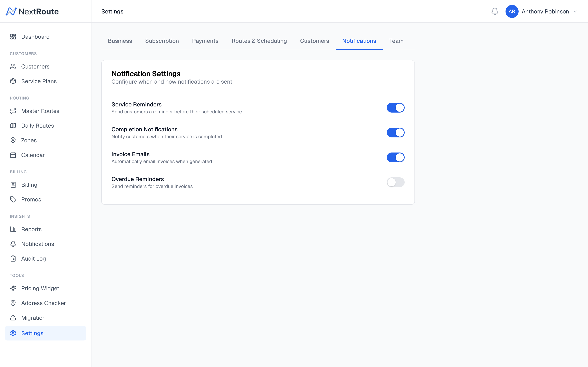This screenshot has width=588, height=367.
Task: Open the Migration upload tool
Action: click(x=33, y=317)
